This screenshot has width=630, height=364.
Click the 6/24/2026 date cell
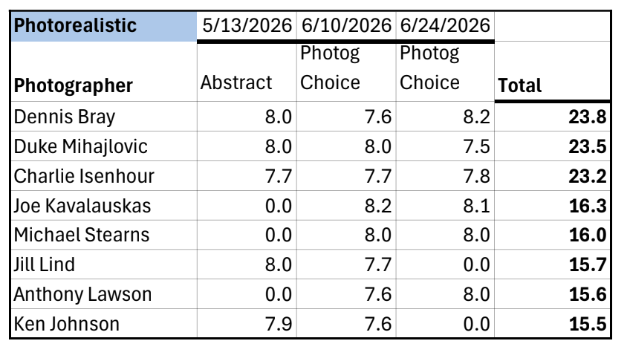445,26
